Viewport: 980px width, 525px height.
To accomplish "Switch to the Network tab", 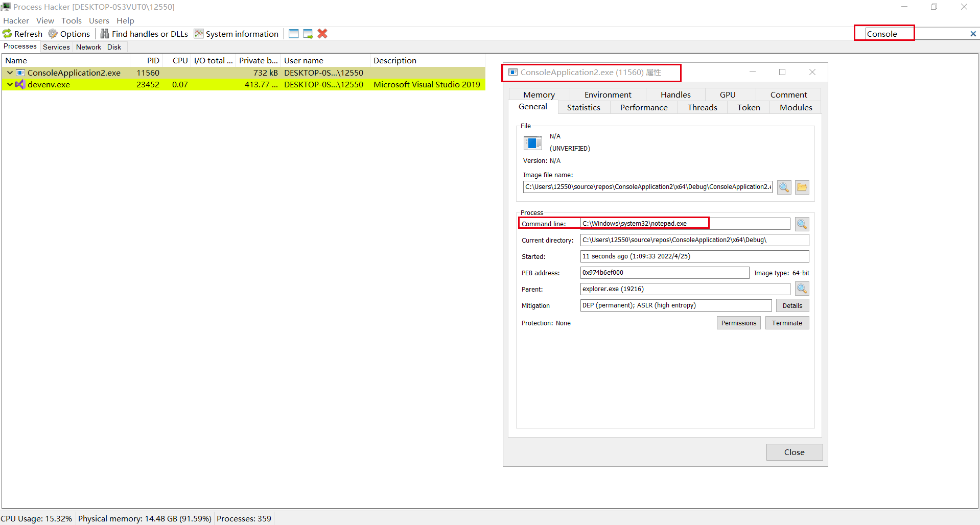I will click(89, 47).
